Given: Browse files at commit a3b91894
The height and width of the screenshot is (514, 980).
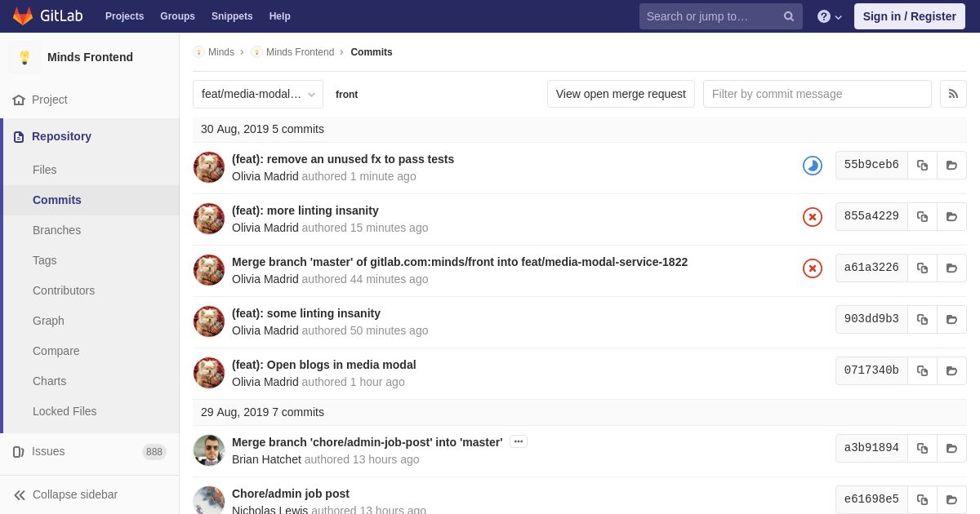Looking at the screenshot, I should click(951, 448).
